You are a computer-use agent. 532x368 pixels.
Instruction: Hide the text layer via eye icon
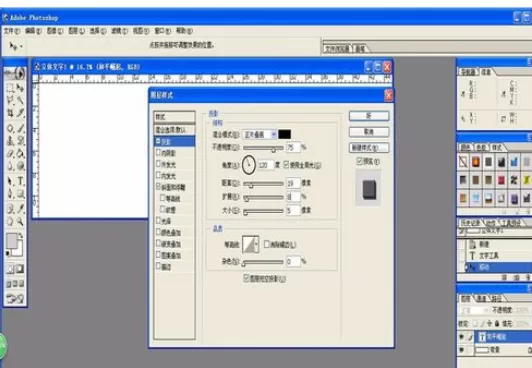point(461,337)
